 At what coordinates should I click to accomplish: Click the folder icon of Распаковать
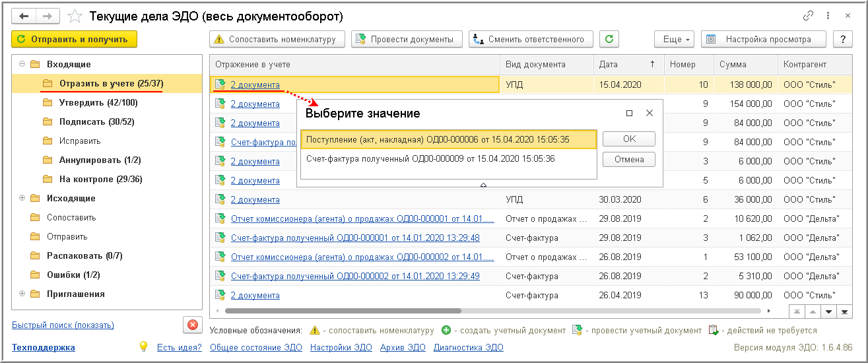click(34, 256)
